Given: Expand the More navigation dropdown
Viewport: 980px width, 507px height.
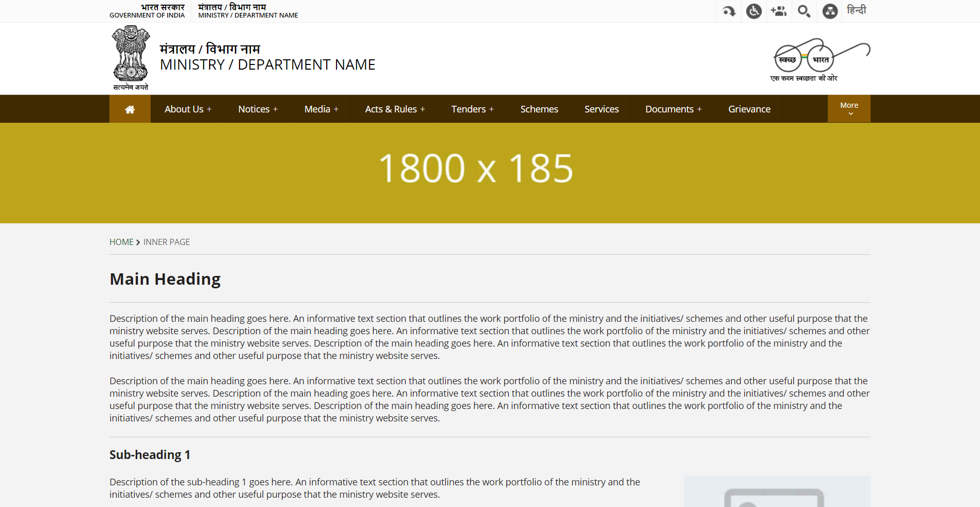Looking at the screenshot, I should (x=848, y=109).
